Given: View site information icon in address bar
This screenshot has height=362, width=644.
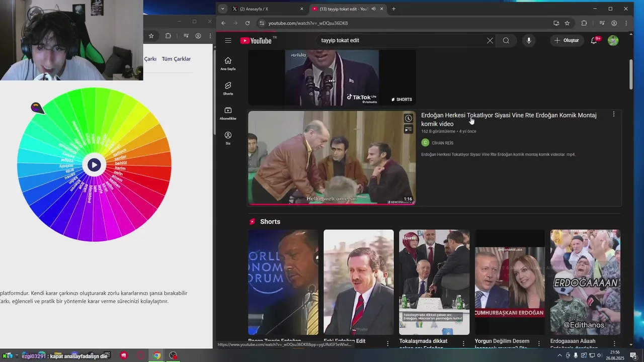Looking at the screenshot, I should tap(261, 23).
